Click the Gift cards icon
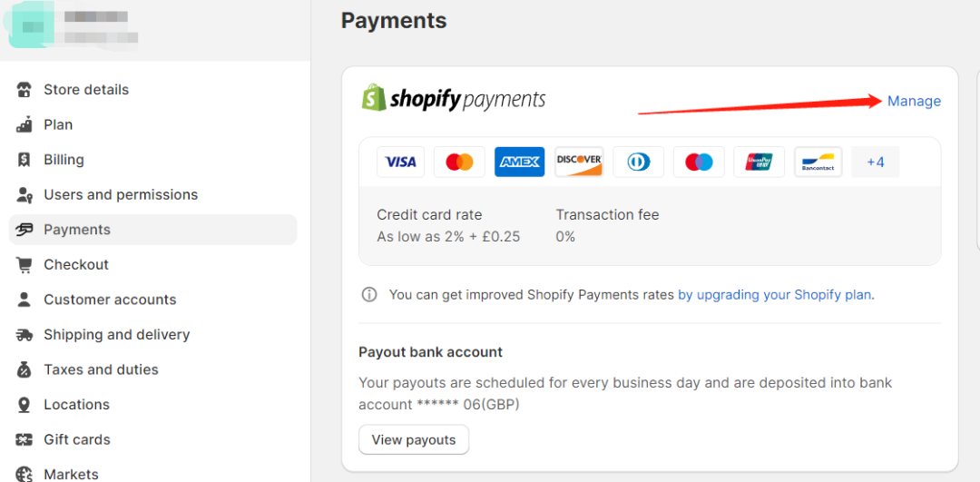Viewport: 980px width, 482px height. click(x=24, y=439)
